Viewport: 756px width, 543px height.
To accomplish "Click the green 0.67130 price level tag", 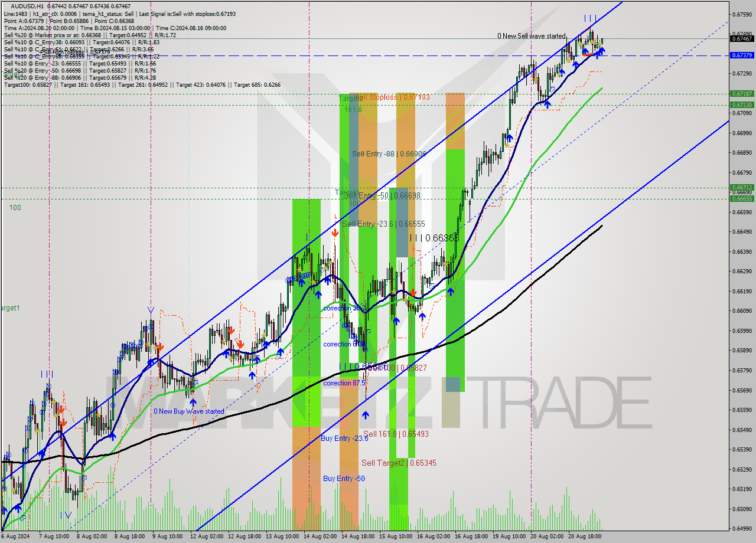I will [742, 104].
